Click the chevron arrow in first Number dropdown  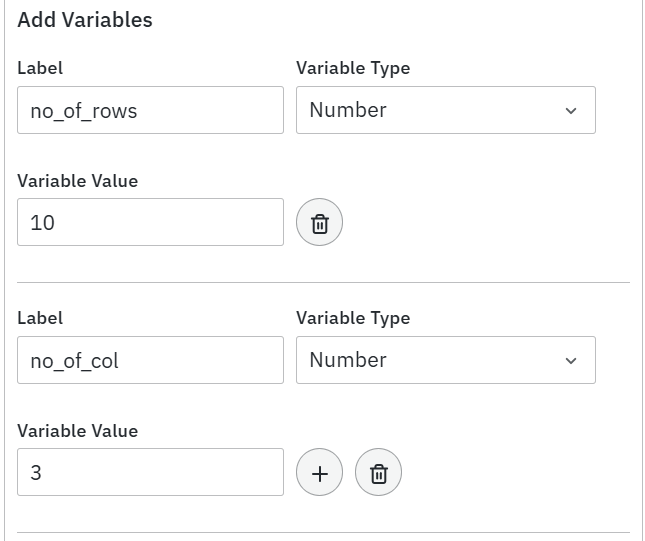pyautogui.click(x=571, y=111)
